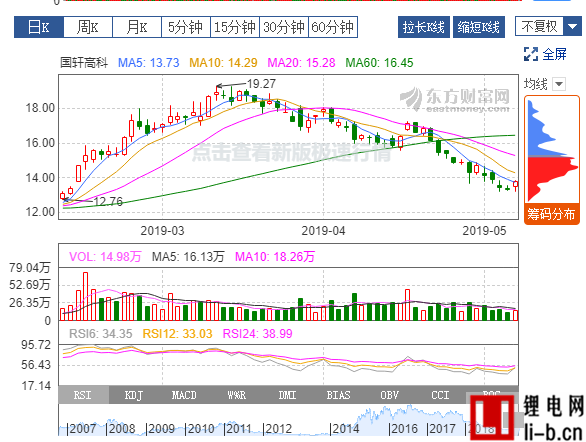Click the MA10: 14.29 label
The height and width of the screenshot is (442, 586).
223,63
